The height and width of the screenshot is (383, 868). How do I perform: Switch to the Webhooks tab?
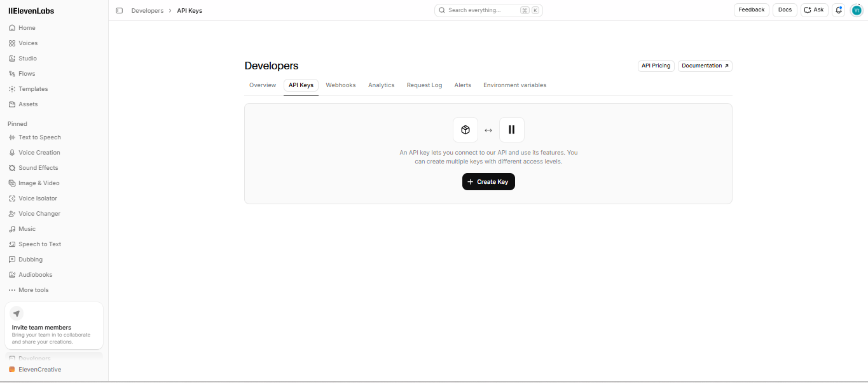[341, 85]
